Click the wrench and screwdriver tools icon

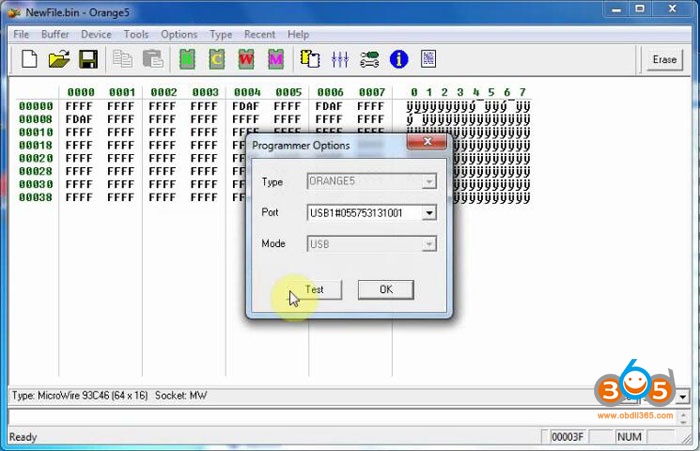(x=369, y=59)
